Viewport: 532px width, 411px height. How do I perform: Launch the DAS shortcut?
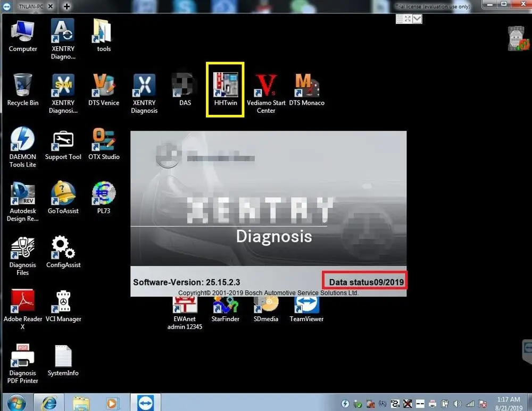185,90
